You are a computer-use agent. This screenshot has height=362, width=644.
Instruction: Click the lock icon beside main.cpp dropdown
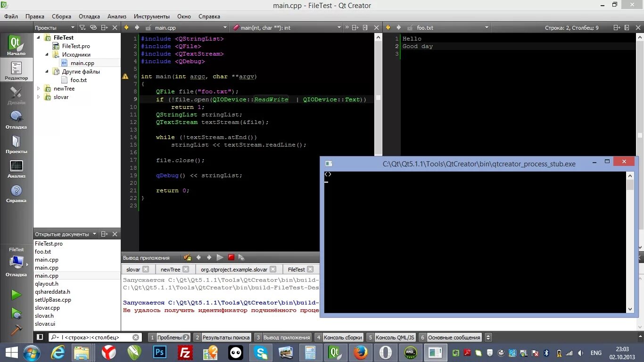149,28
